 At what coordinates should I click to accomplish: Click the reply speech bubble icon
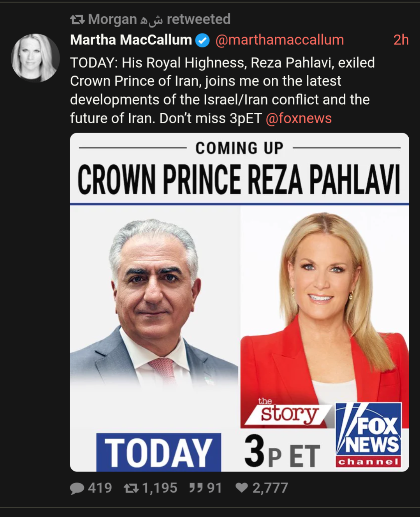[x=77, y=488]
